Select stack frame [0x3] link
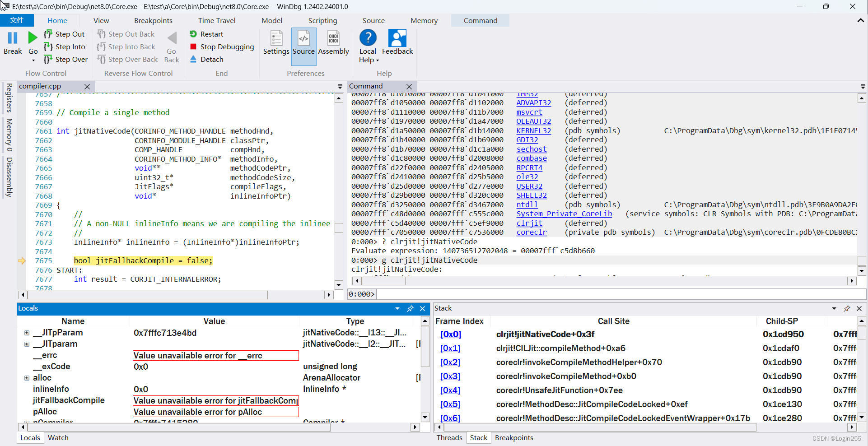868x446 pixels. coord(450,376)
